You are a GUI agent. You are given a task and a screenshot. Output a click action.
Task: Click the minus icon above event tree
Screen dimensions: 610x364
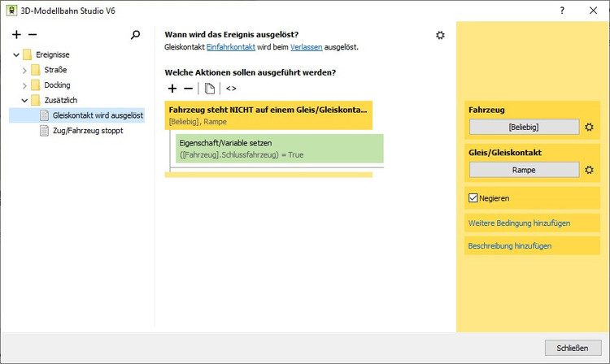tap(33, 35)
